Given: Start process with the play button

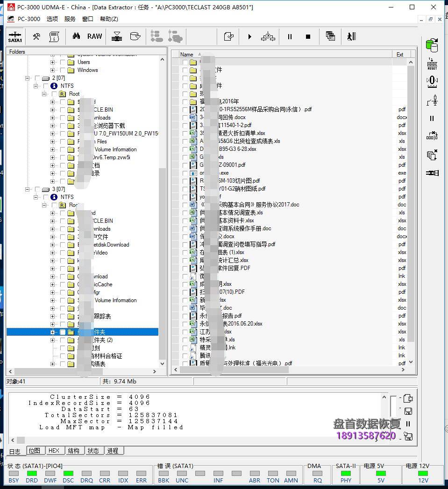Looking at the screenshot, I should pyautogui.click(x=249, y=36).
